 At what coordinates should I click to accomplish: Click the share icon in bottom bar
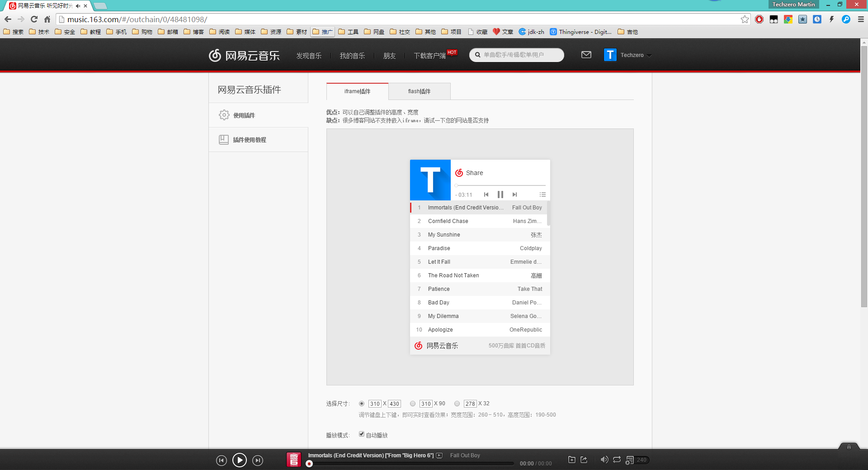point(584,460)
